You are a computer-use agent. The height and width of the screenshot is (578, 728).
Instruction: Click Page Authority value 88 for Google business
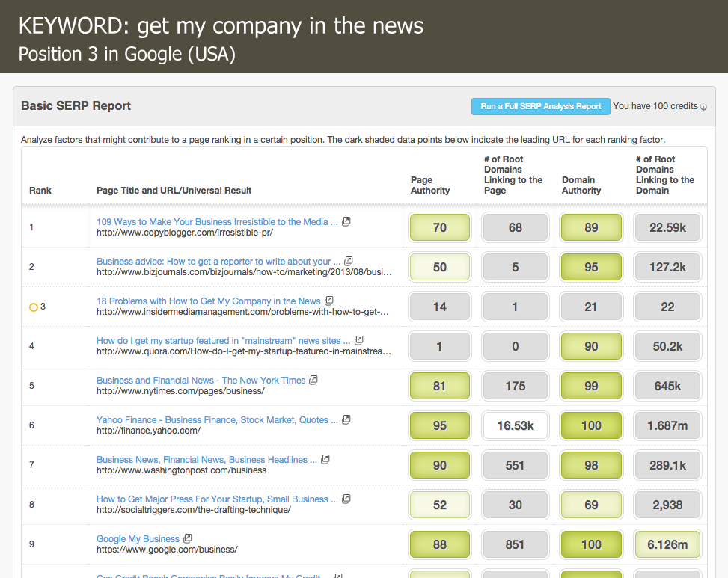pos(440,544)
